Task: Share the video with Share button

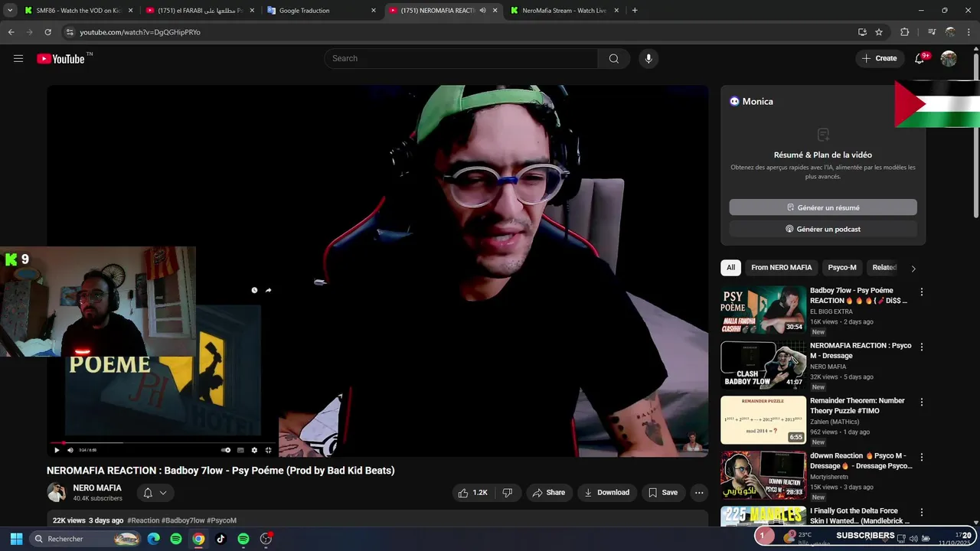Action: point(549,493)
